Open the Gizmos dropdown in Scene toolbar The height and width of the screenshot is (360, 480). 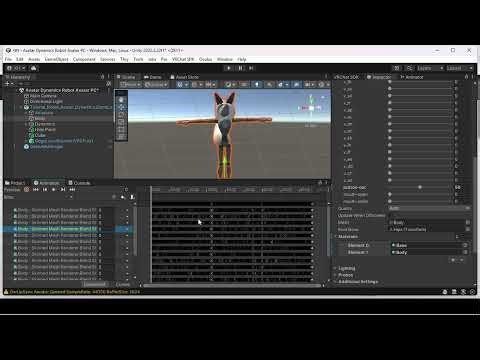323,85
